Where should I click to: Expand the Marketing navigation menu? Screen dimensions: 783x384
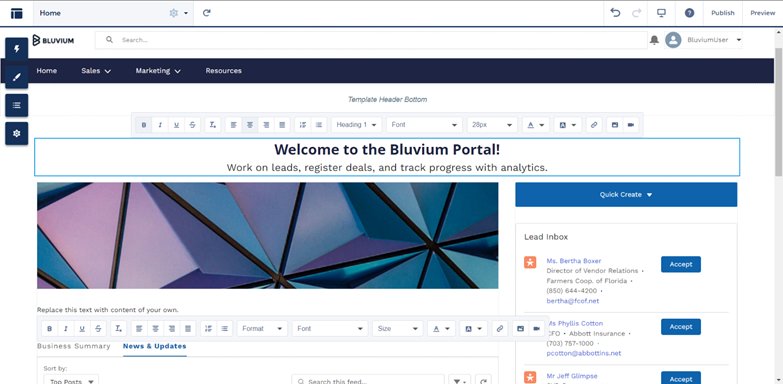(158, 71)
